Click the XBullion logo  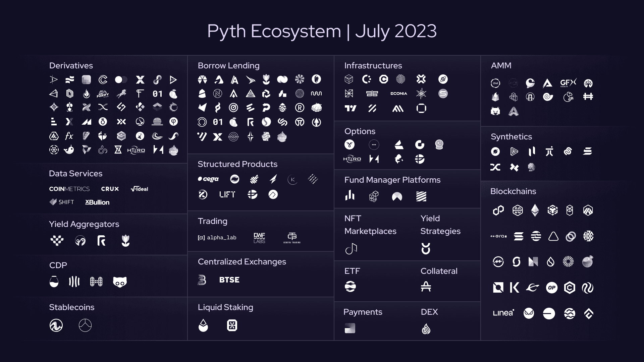point(97,202)
